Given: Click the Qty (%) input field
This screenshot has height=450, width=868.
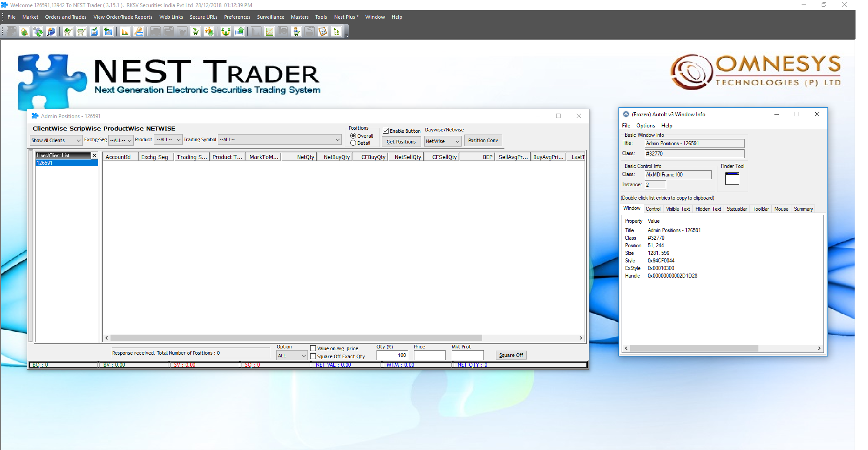Looking at the screenshot, I should pyautogui.click(x=392, y=356).
